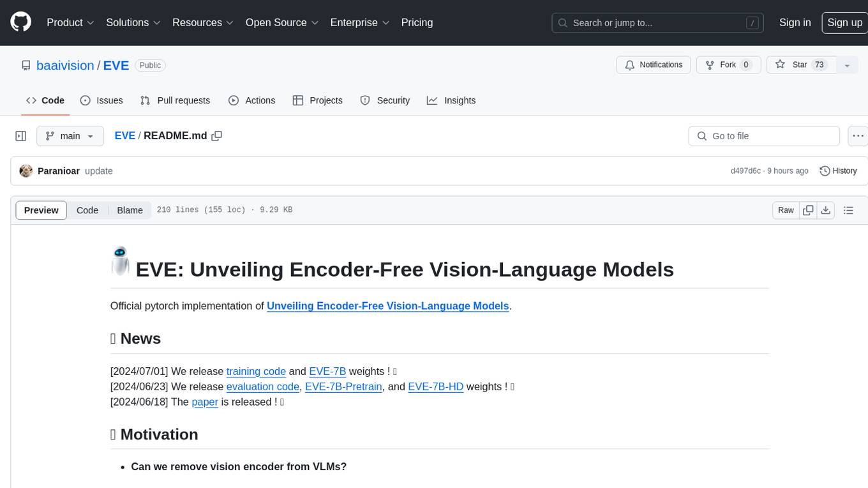This screenshot has width=868, height=488.
Task: Open the EVE-7B-HD weights link
Action: 435,386
